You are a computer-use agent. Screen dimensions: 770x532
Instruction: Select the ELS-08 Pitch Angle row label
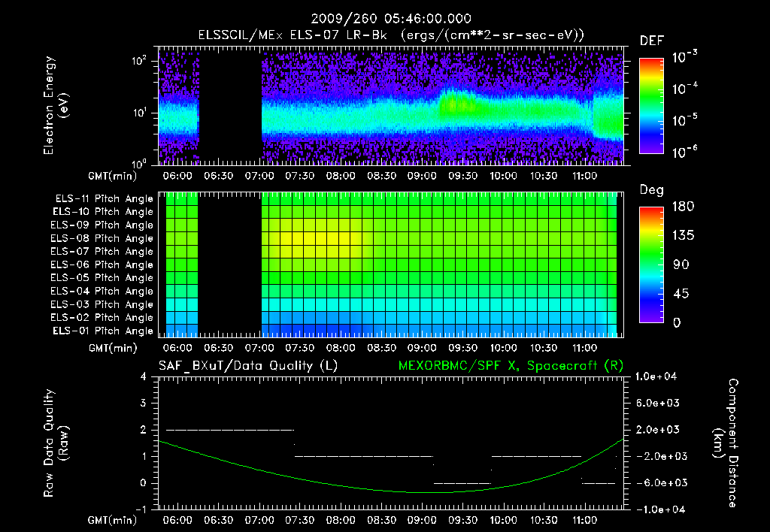(x=102, y=238)
